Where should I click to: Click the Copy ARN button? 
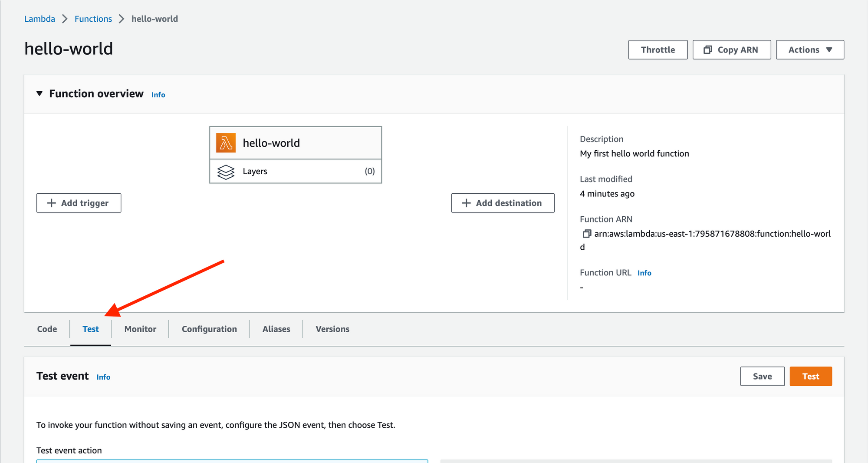732,50
